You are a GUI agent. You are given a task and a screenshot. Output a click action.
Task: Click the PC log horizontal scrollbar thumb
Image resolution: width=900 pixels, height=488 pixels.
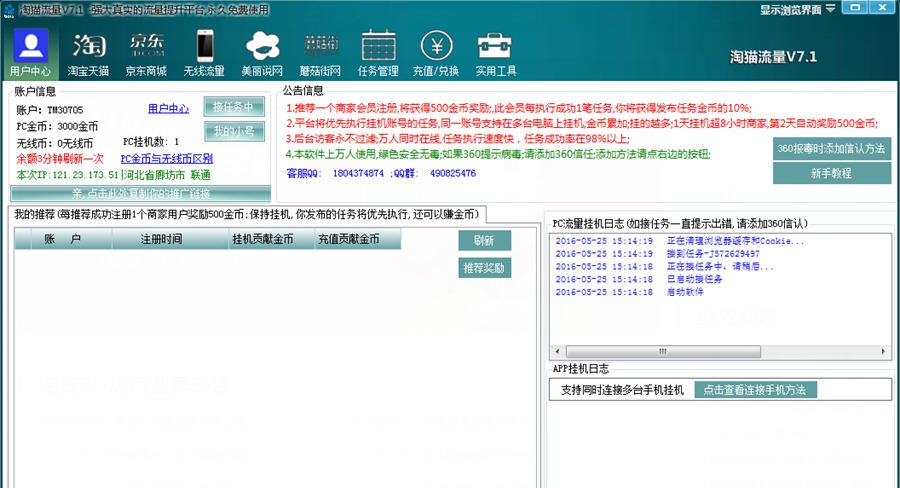tap(663, 351)
